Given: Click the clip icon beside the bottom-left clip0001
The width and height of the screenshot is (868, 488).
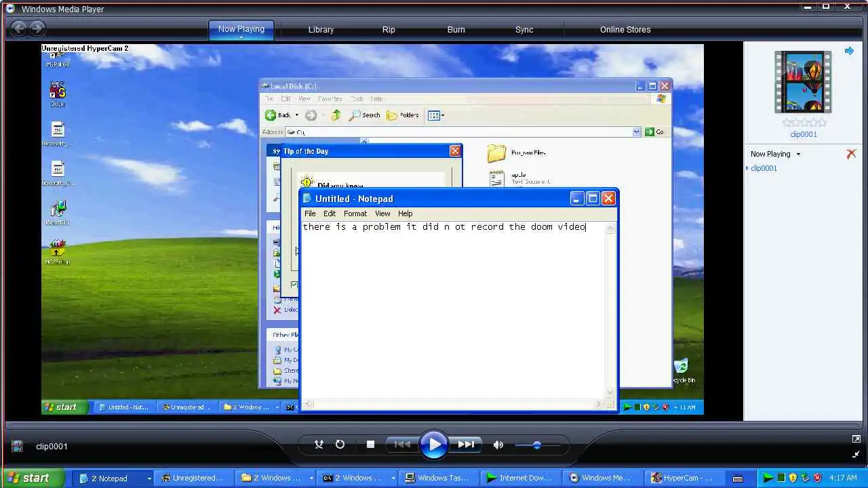Looking at the screenshot, I should (18, 447).
